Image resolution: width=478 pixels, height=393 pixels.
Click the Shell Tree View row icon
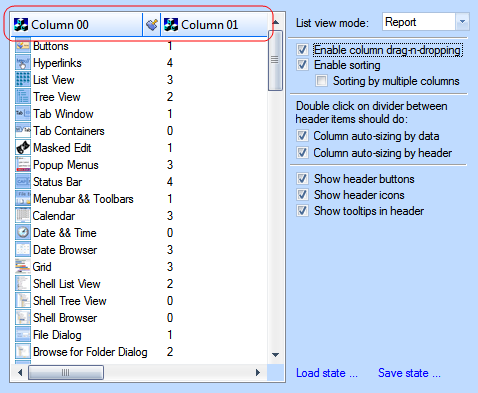click(x=23, y=301)
